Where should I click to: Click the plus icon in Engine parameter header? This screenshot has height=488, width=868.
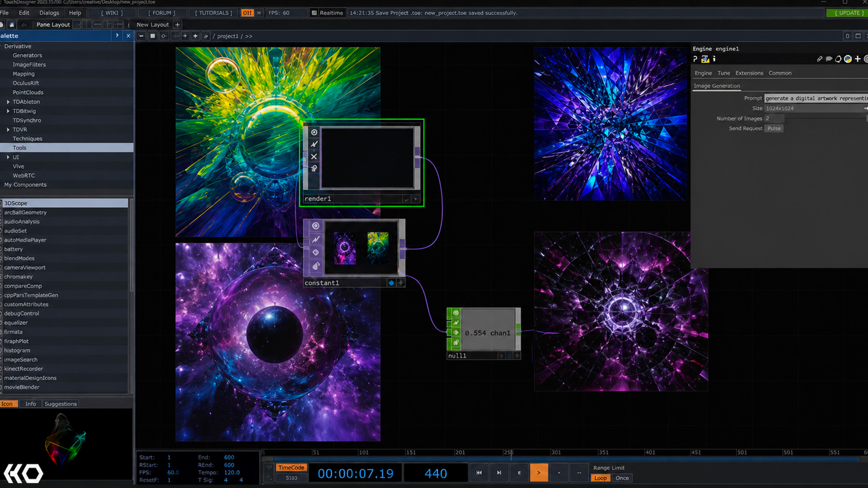pos(858,59)
